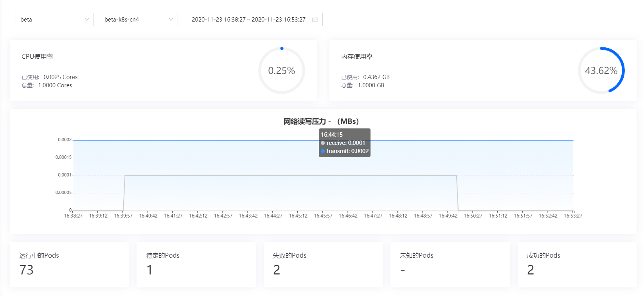Click the 16:38:27 x-axis label
This screenshot has height=296, width=644.
[x=73, y=216]
